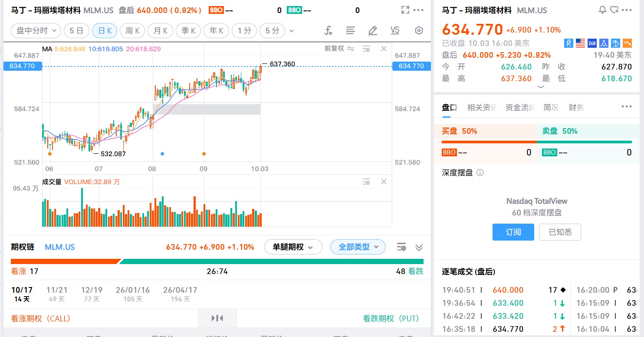
Task: Switch chart to 月K monthly candles
Action: coord(160,30)
